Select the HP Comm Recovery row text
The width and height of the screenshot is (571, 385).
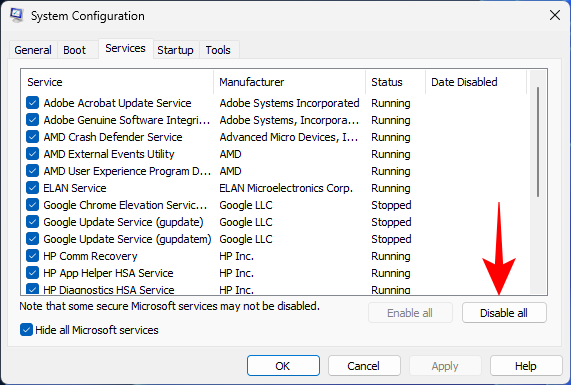click(x=90, y=256)
